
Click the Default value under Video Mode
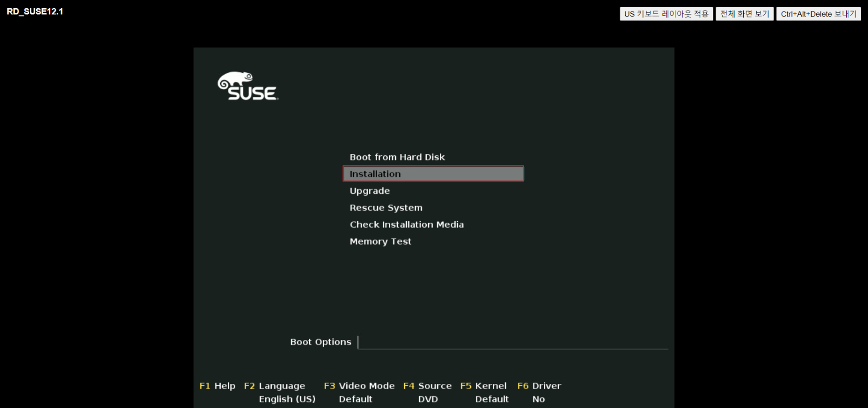[x=355, y=399]
